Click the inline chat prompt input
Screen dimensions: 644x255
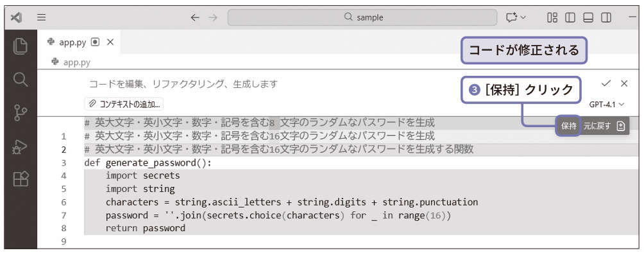pyautogui.click(x=183, y=84)
